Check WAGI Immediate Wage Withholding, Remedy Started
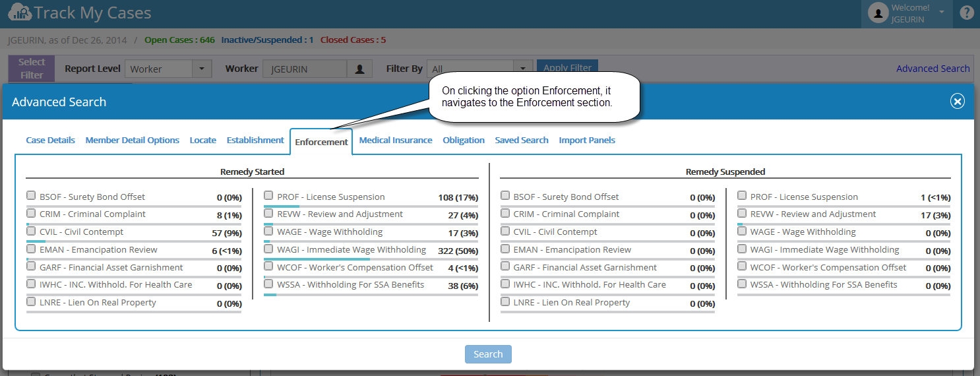Image resolution: width=980 pixels, height=376 pixels. 268,249
